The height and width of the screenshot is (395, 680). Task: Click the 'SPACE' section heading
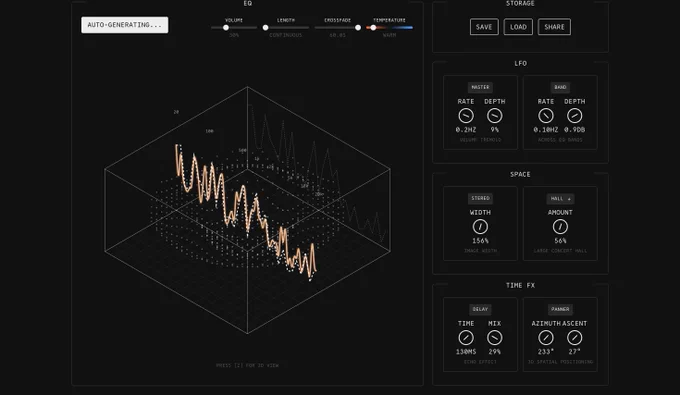pyautogui.click(x=520, y=174)
